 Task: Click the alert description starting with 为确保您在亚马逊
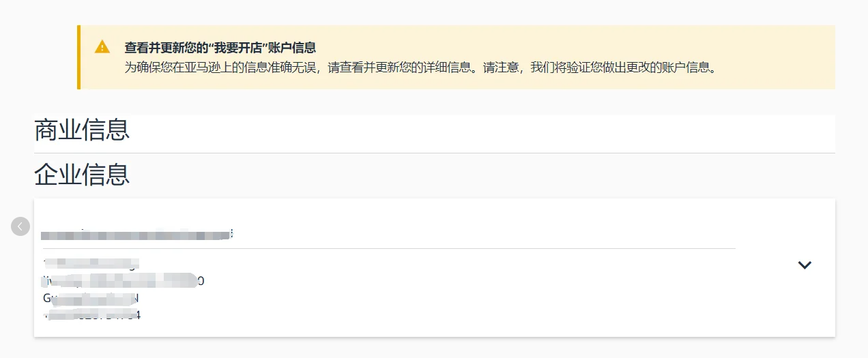click(422, 68)
